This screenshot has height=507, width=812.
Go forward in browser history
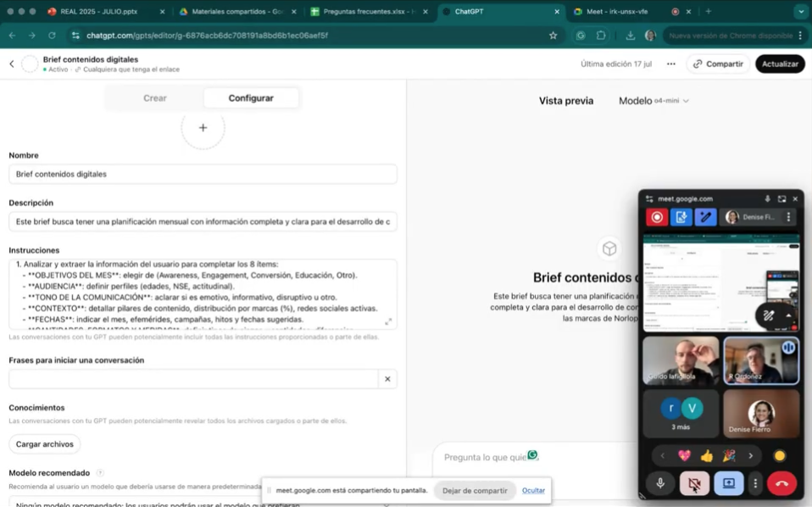coord(32,36)
